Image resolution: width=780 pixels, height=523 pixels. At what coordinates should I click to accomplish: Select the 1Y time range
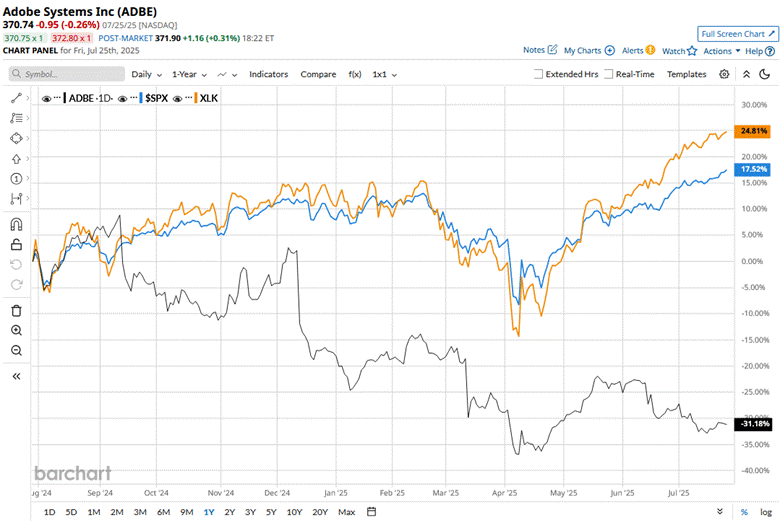(x=209, y=512)
